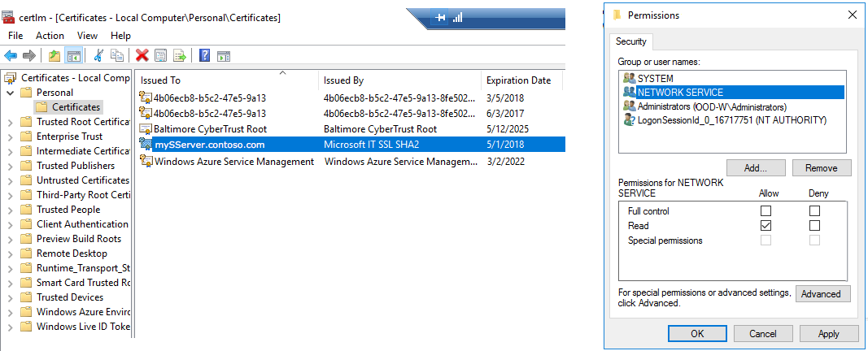This screenshot has height=351, width=868.
Task: Sort by Issued By column header
Action: pos(399,80)
